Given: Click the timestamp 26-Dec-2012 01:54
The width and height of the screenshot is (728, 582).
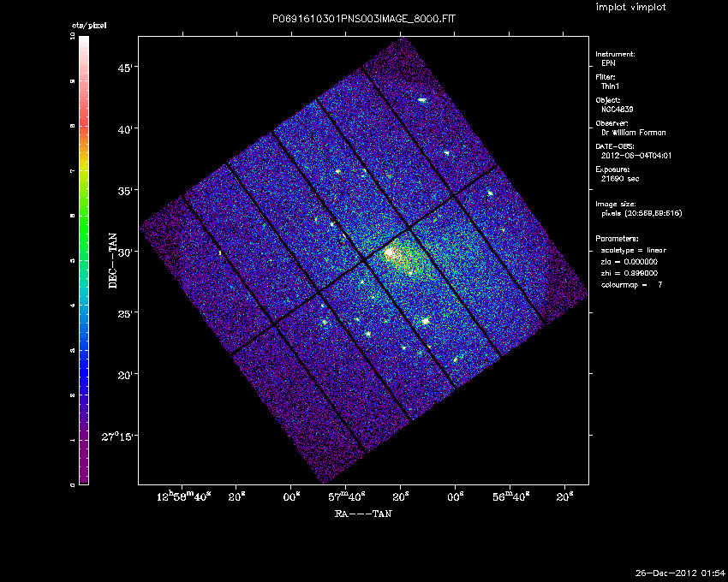Looking at the screenshot, I should click(x=680, y=573).
